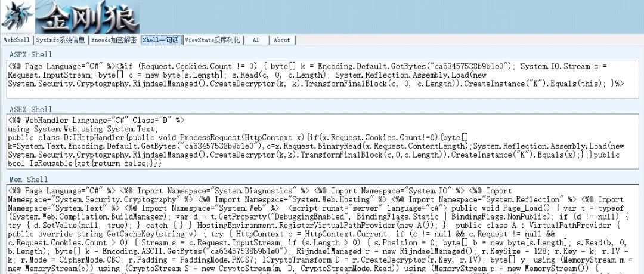
Task: Click the '<%@ WebHandler Language="C#" Class="D" %>' line
Action: pyautogui.click(x=96, y=120)
